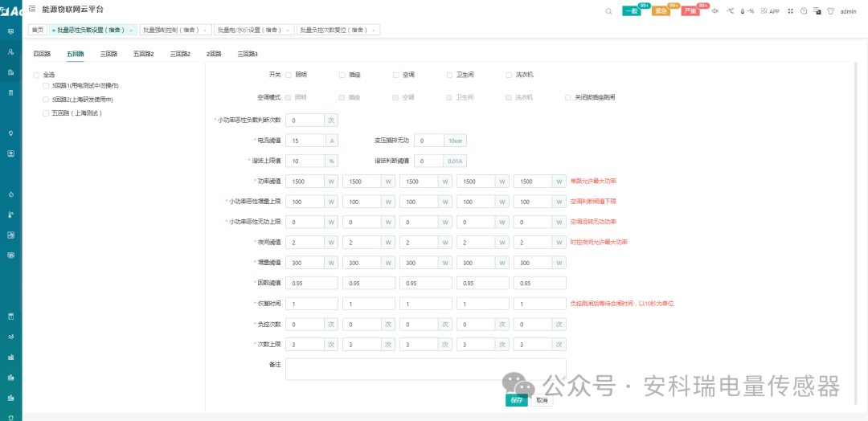This screenshot has height=421, width=868.
Task: Switch to the 三回路3 tab
Action: pos(248,54)
